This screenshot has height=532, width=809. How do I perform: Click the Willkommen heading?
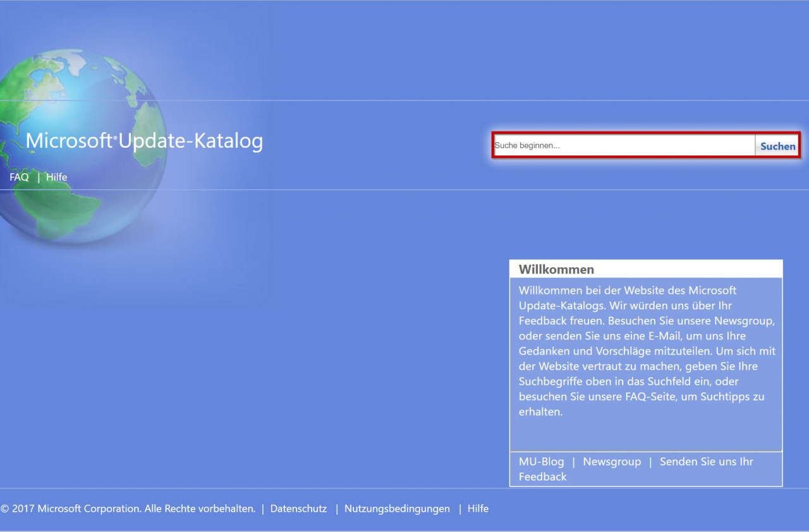(556, 270)
